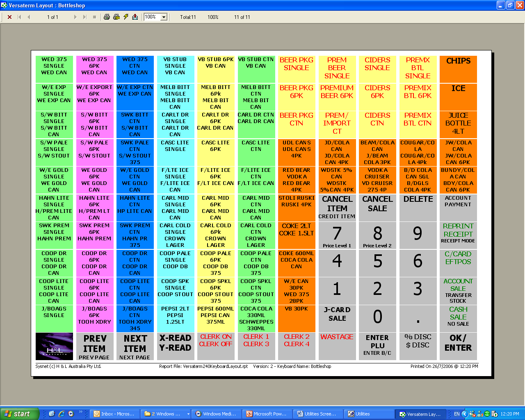
Task: Click CASH SALE key
Action: [x=458, y=318]
